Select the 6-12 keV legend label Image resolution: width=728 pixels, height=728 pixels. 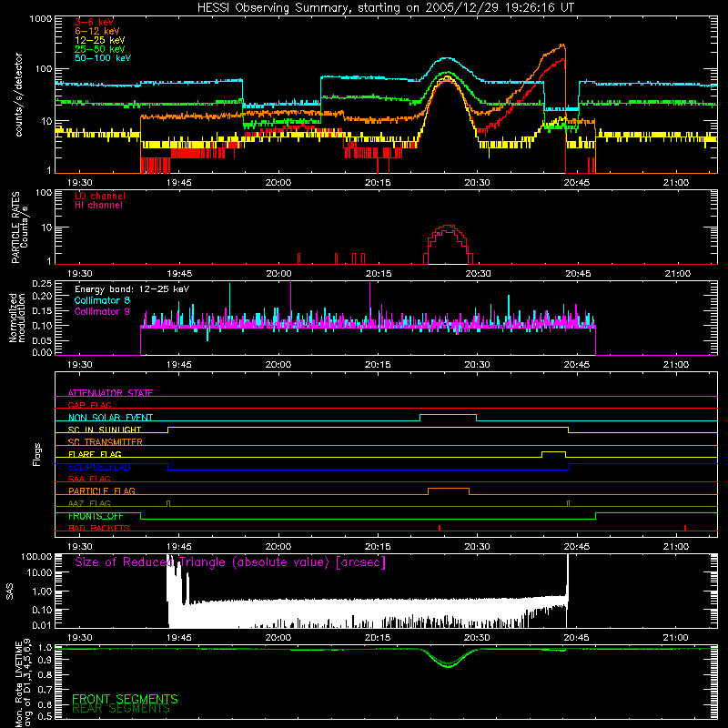[x=96, y=31]
